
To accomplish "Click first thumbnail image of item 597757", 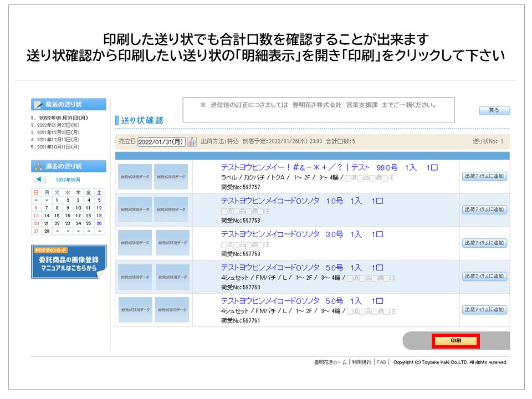I will tap(135, 177).
